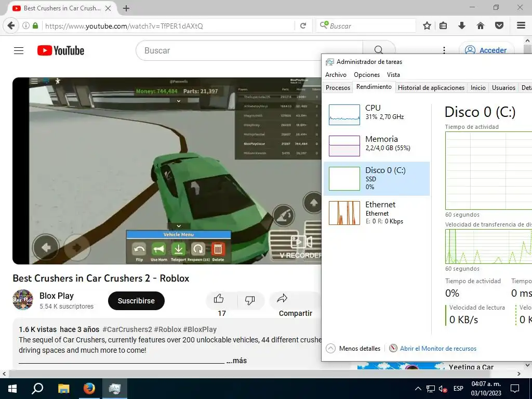Show hidden tray icons chevron
This screenshot has width=532, height=399.
pos(418,389)
